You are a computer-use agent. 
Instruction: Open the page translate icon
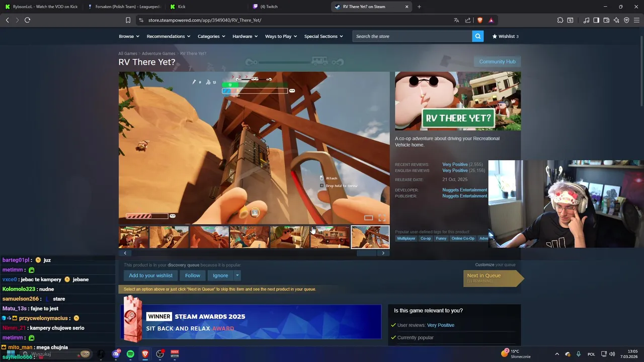(456, 20)
